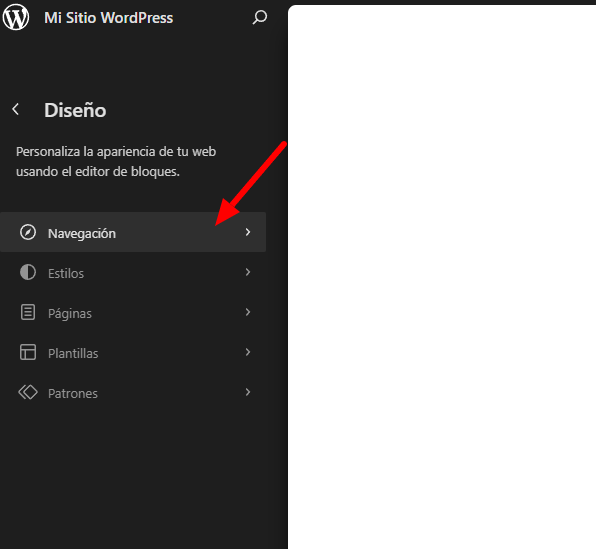Click the blank site preview canvas
Screen dimensions: 596x549
[442, 277]
